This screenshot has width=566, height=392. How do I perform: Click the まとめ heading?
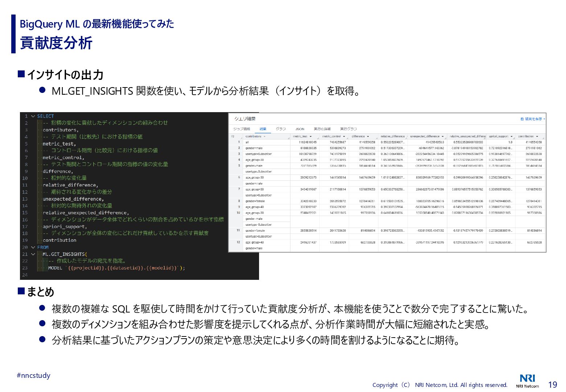coord(41,292)
